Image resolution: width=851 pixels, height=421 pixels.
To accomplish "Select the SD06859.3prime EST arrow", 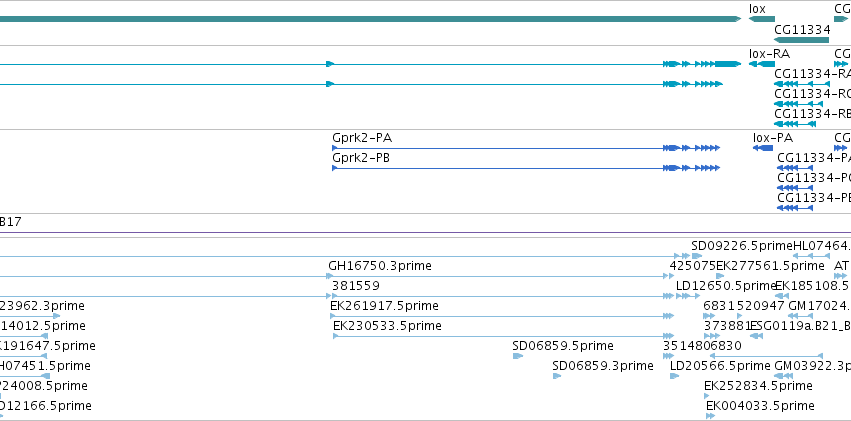I will pyautogui.click(x=557, y=376).
